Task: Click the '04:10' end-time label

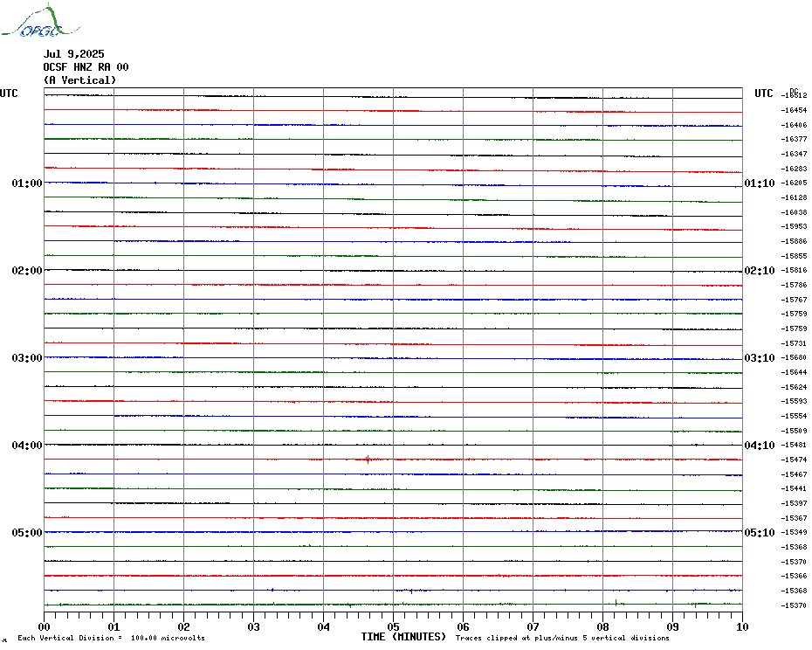Action: (760, 446)
